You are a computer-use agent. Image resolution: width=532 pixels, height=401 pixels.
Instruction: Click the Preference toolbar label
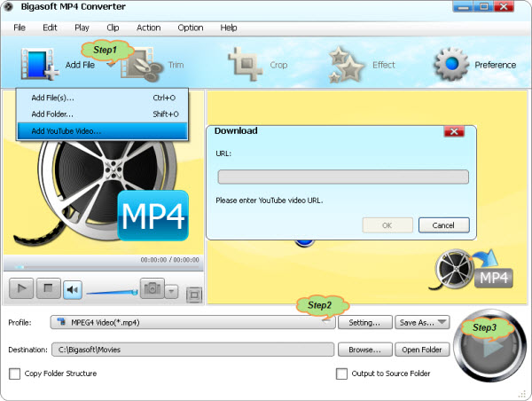[x=496, y=65]
